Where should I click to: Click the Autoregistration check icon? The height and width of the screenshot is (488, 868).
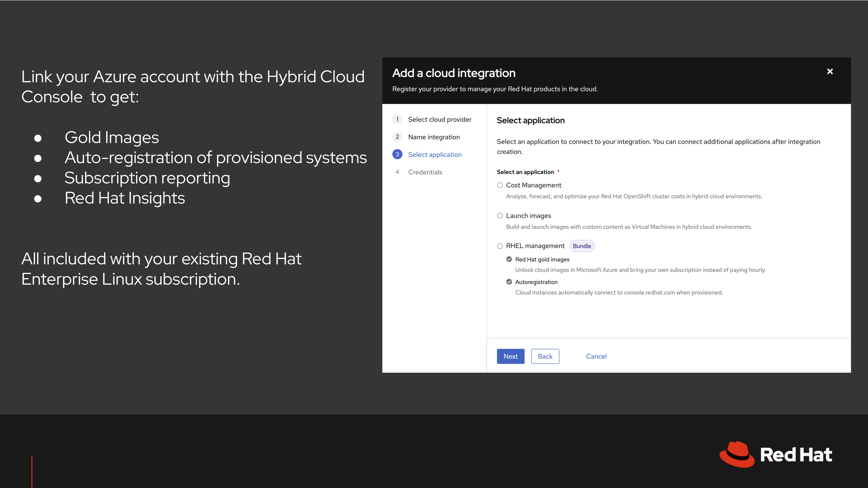tap(509, 282)
